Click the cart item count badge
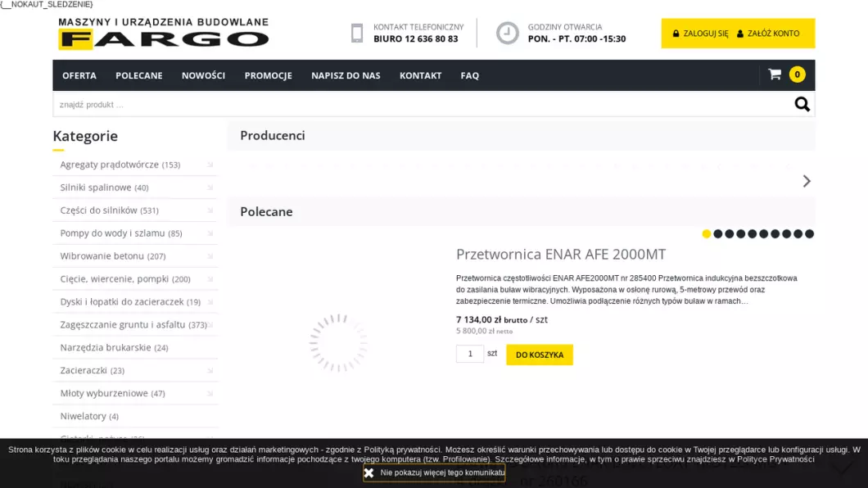The width and height of the screenshot is (868, 488). 797,75
